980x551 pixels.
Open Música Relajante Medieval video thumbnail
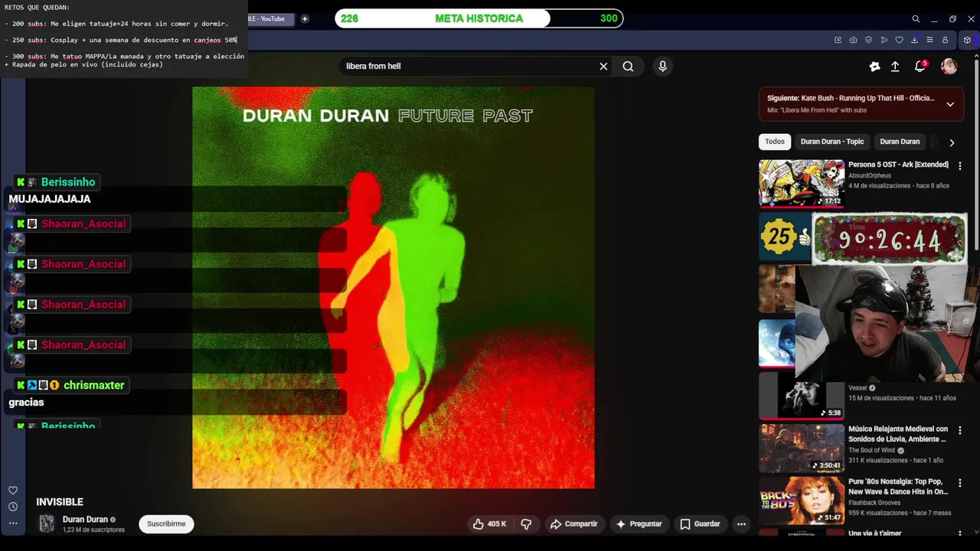[802, 448]
